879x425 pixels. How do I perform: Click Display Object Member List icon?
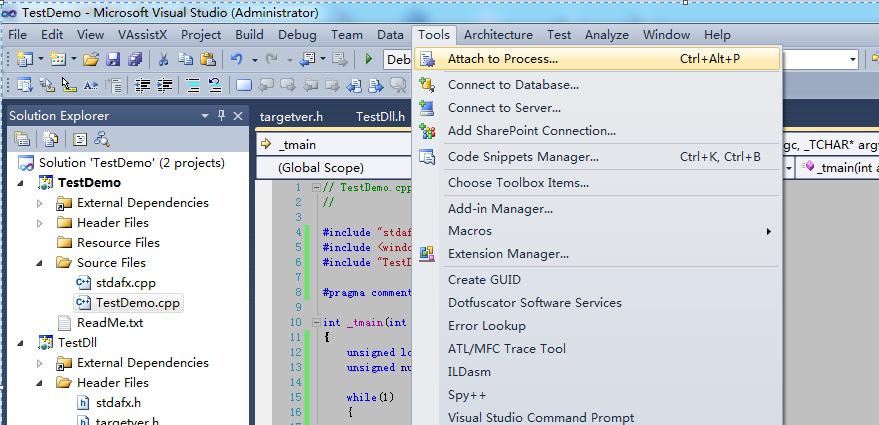click(x=25, y=85)
